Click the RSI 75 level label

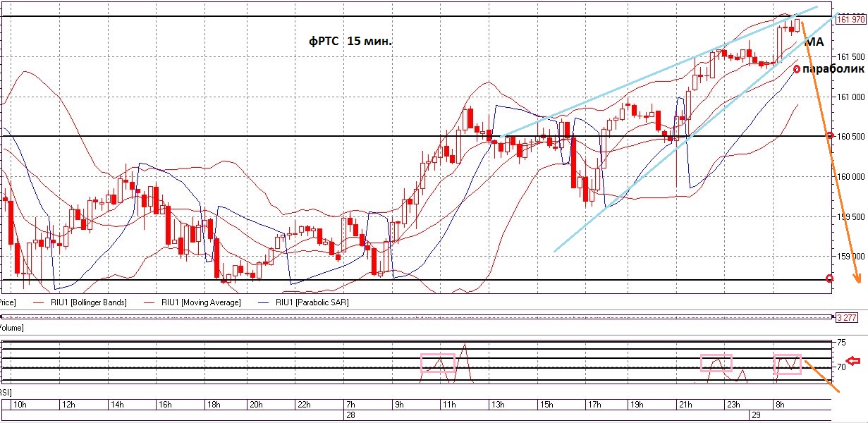coord(842,343)
